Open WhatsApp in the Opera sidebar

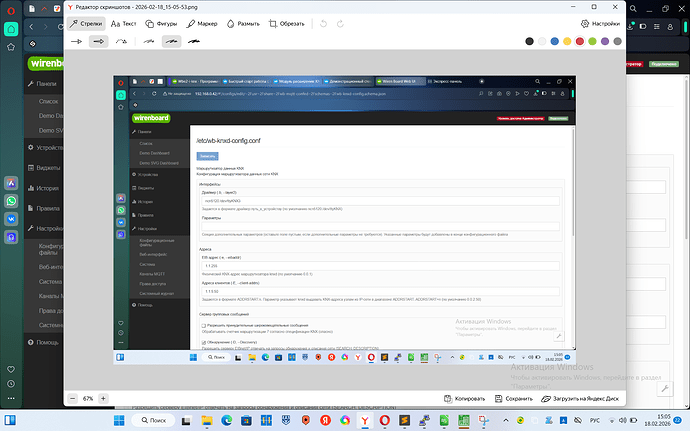click(x=11, y=201)
